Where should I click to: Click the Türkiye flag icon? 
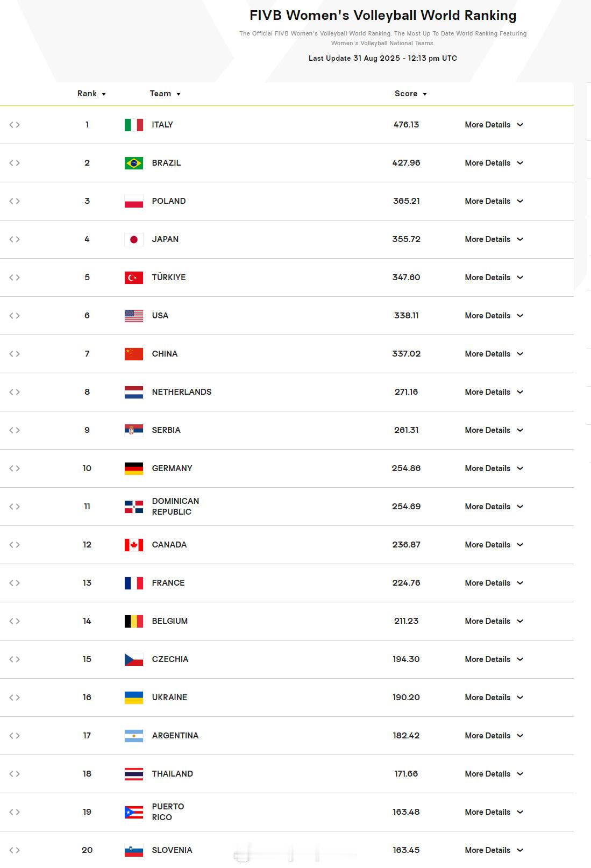134,278
